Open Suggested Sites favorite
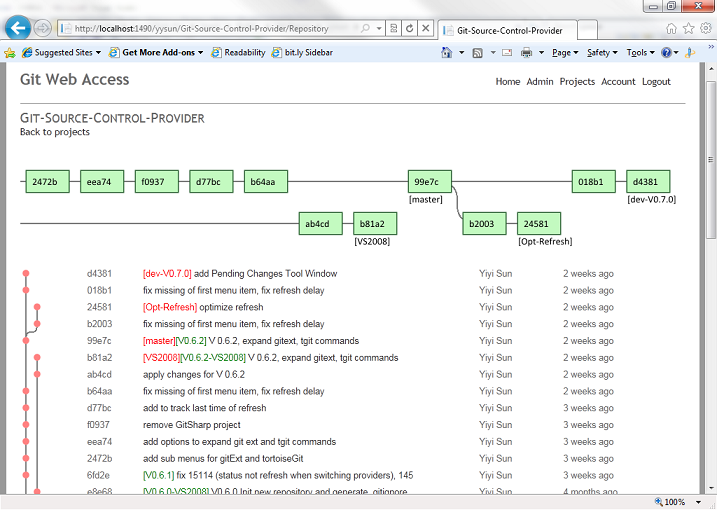This screenshot has height=510, width=717. pos(61,53)
